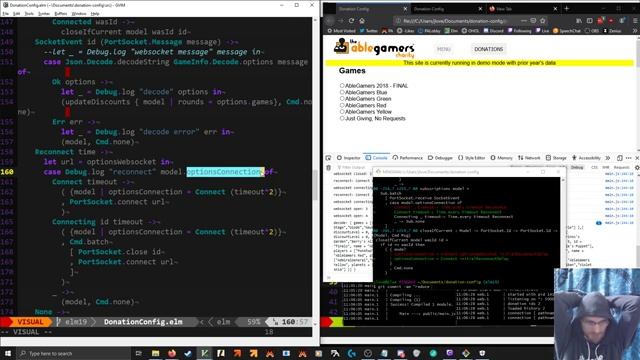This screenshot has width=640, height=360.
Task: Go to the Firefox home page
Action: pos(362,20)
